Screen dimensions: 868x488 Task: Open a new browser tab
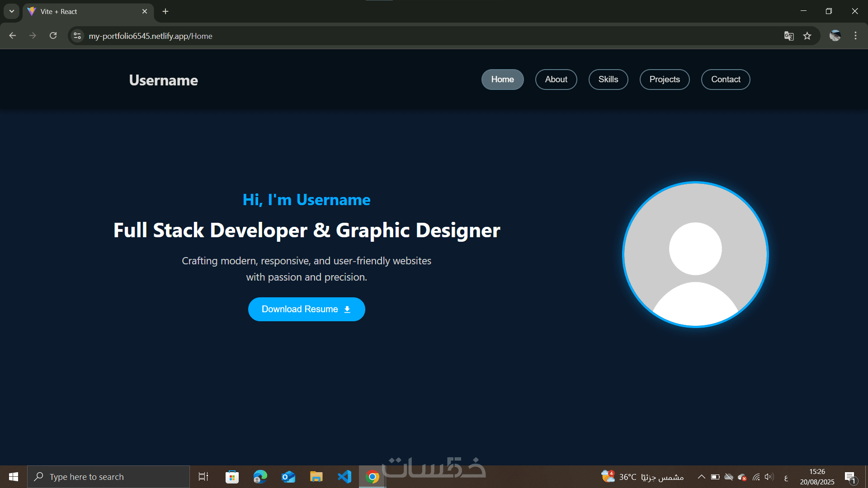coord(165,11)
